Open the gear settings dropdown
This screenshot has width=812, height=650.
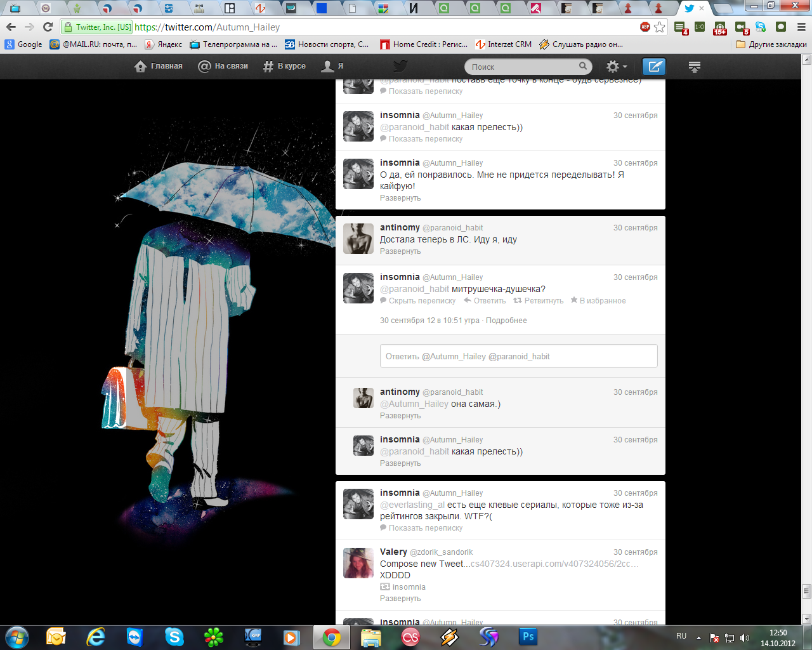pyautogui.click(x=617, y=66)
